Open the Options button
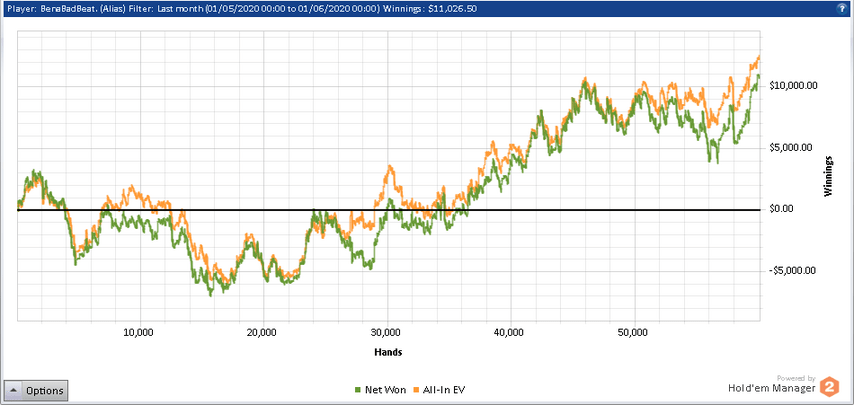Viewport: 854px width, 405px height. pos(36,390)
